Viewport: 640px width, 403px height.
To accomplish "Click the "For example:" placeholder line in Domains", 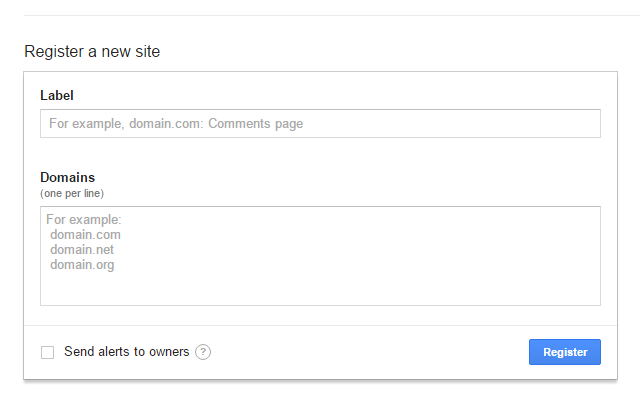I will tap(84, 220).
